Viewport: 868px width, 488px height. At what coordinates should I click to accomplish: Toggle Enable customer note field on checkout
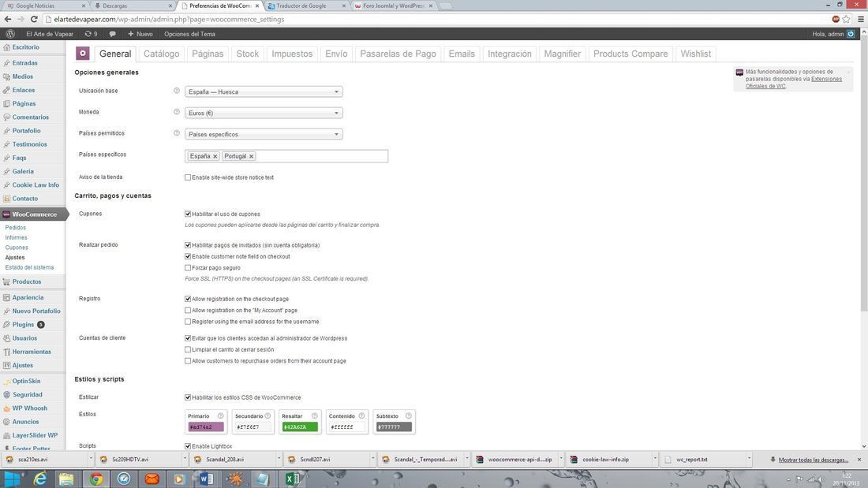pos(188,257)
